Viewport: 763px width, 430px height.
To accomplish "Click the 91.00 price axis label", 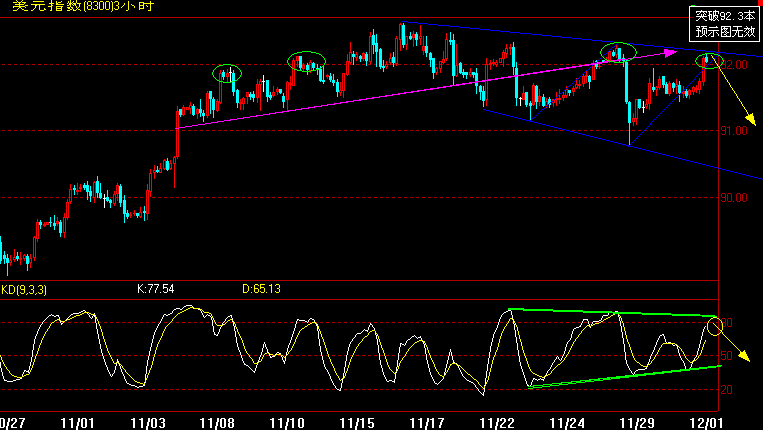I will click(x=734, y=131).
